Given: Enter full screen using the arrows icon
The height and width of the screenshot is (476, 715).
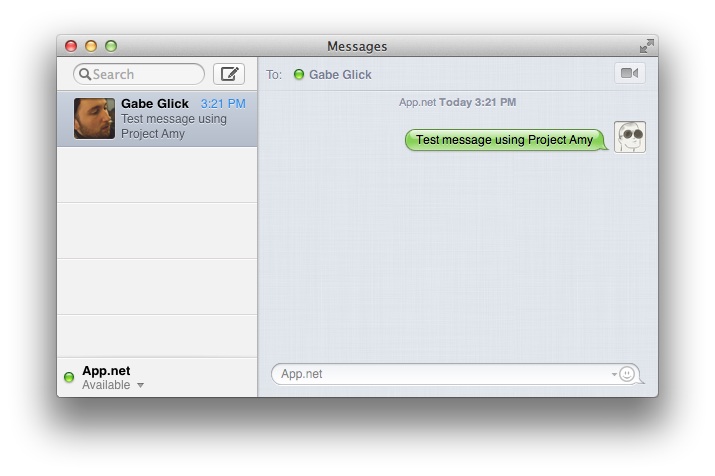Looking at the screenshot, I should click(x=647, y=46).
